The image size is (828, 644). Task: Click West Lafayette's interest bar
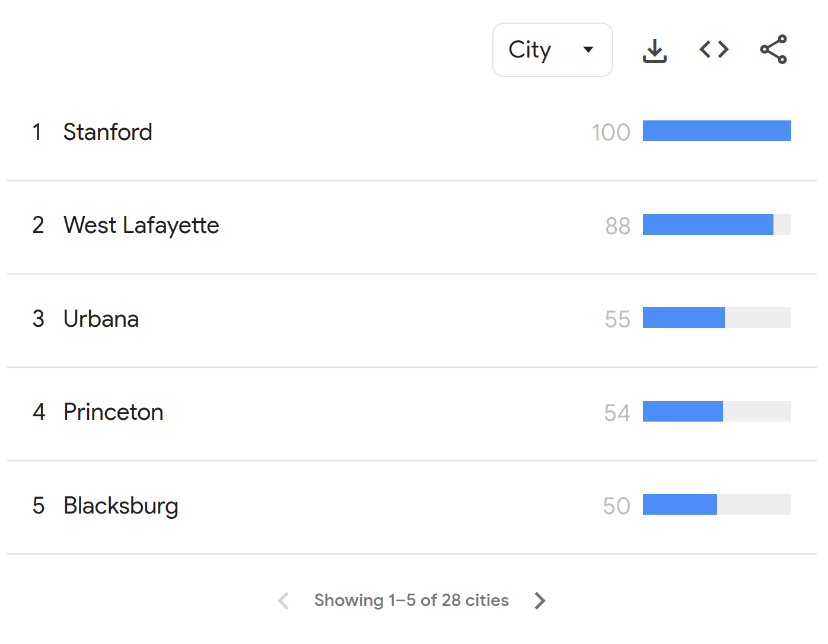click(716, 225)
